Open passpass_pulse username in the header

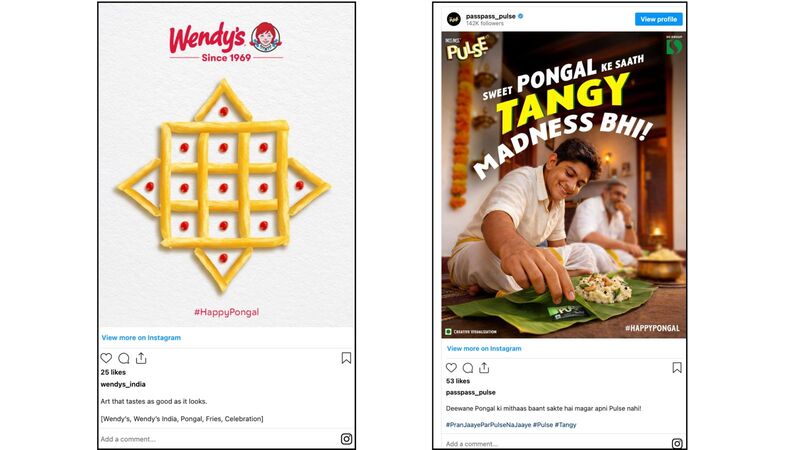tap(491, 16)
